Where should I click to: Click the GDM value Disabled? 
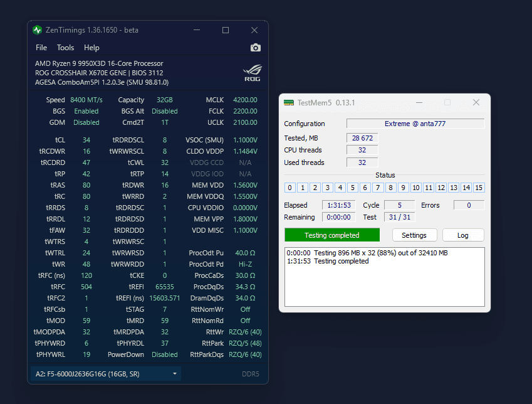(x=86, y=122)
